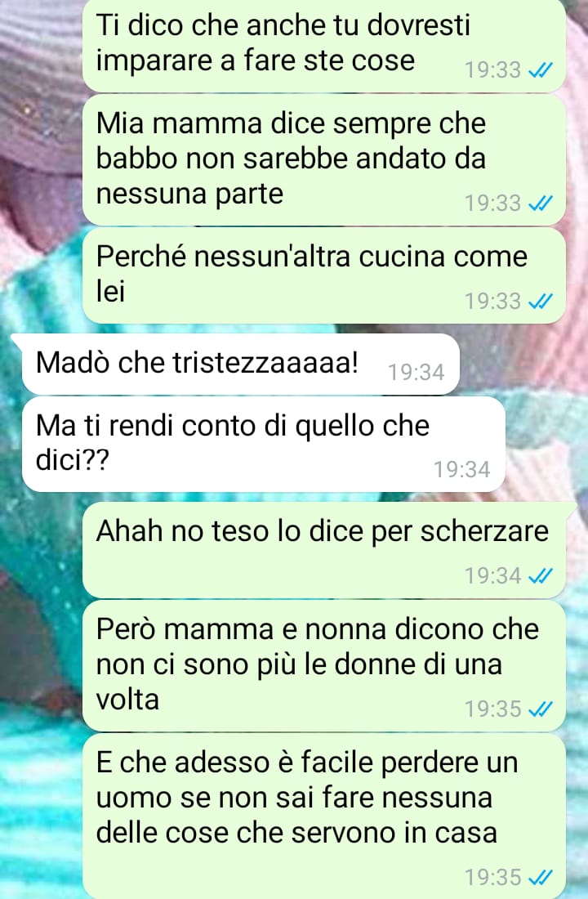Viewport: 588px width, 899px height.
Task: Click read ticks on 'Ahah no teso' message
Action: point(541,575)
